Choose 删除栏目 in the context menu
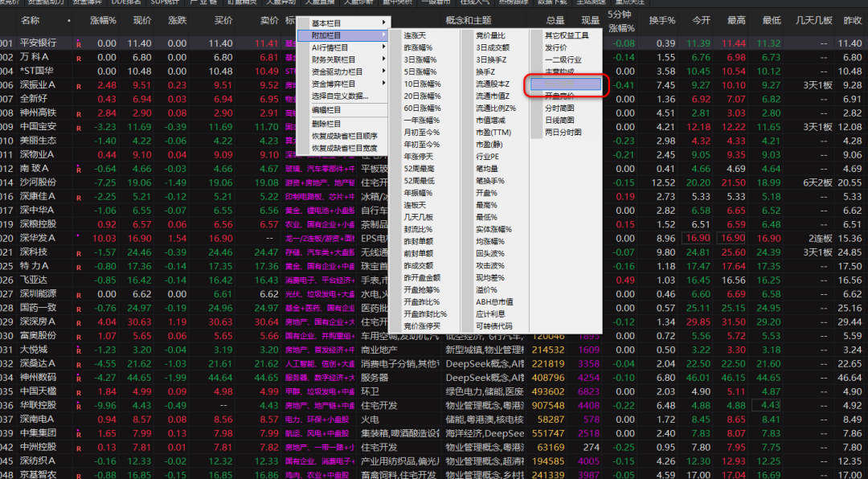 click(327, 124)
